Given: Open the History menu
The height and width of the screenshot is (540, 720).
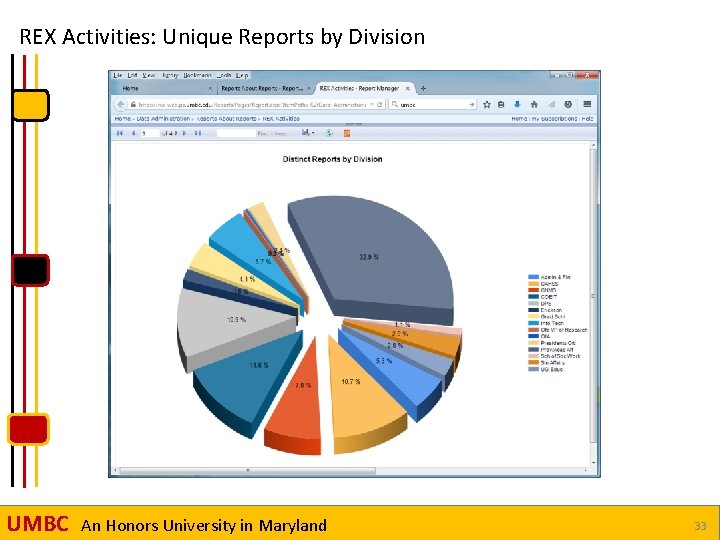Looking at the screenshot, I should click(169, 75).
